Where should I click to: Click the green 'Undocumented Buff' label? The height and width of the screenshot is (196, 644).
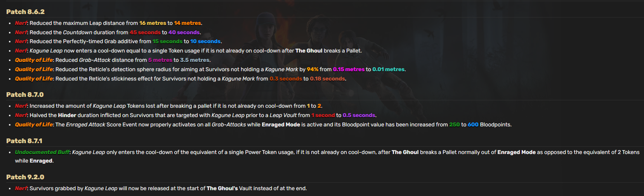coord(42,152)
